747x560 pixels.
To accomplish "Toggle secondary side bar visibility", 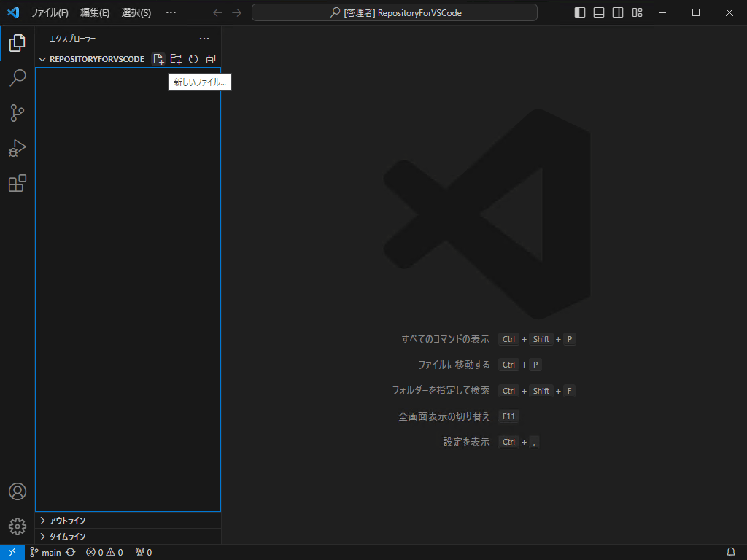I will [618, 12].
